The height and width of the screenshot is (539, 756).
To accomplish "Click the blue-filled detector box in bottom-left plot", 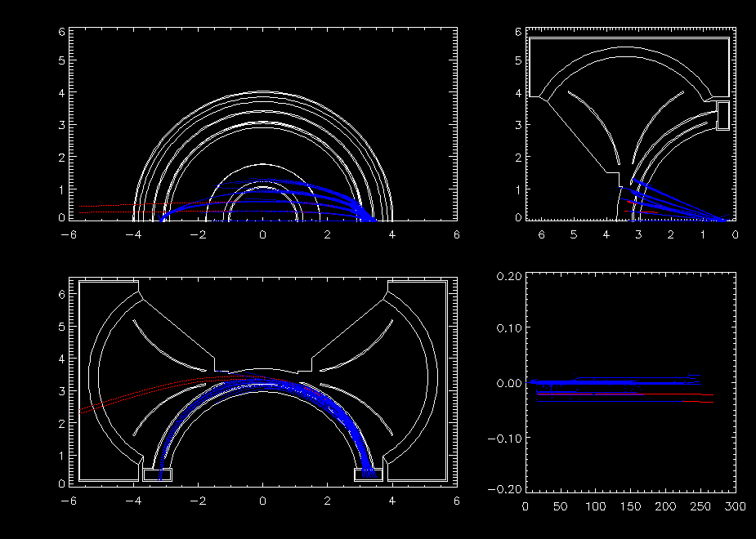I will click(x=369, y=474).
